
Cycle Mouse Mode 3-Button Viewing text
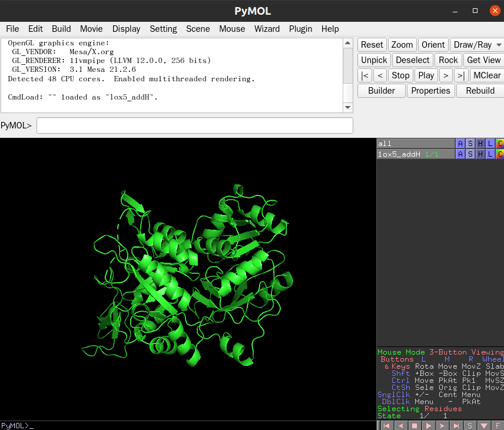440,352
